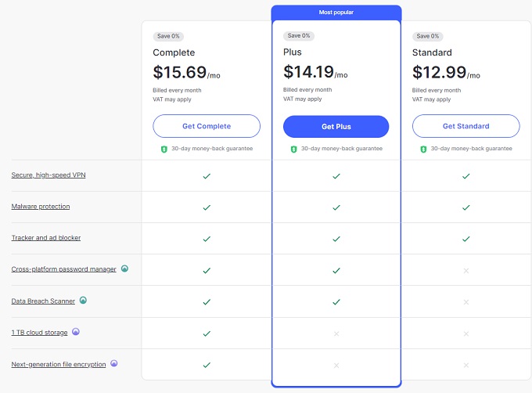Open the Secure, high-speed VPN link
Image resolution: width=532 pixels, height=393 pixels.
tap(49, 175)
